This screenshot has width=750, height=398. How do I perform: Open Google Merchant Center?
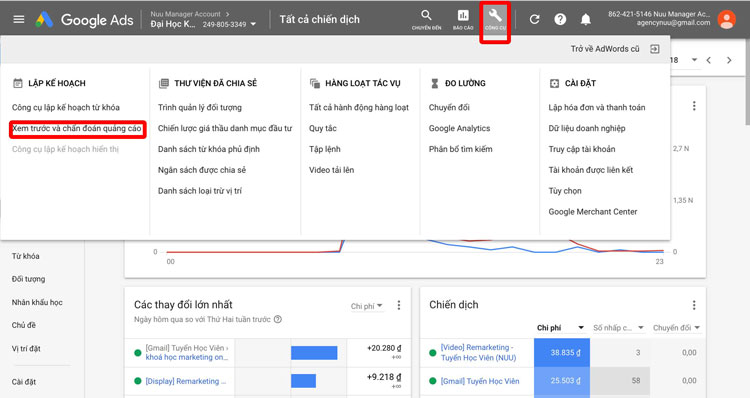[x=593, y=212]
